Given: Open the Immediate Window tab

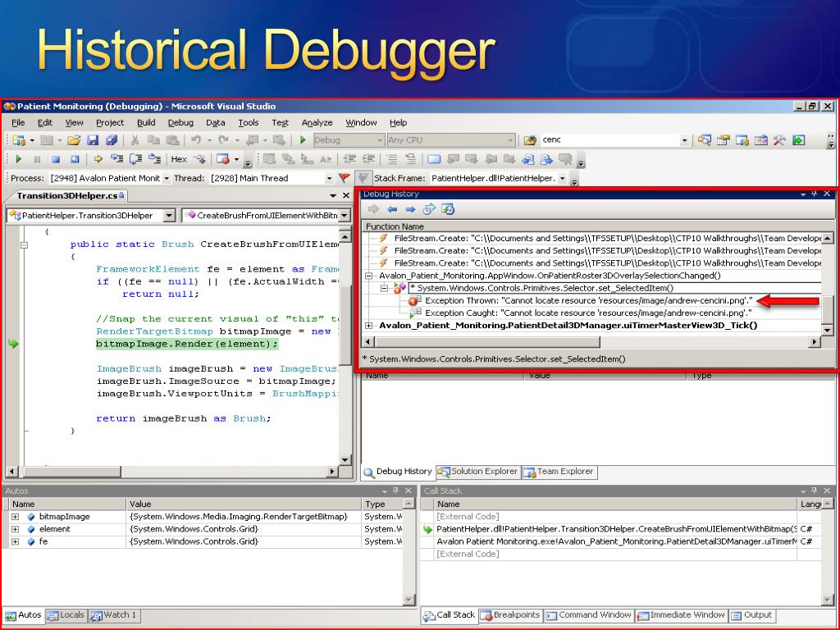Looking at the screenshot, I should click(681, 615).
